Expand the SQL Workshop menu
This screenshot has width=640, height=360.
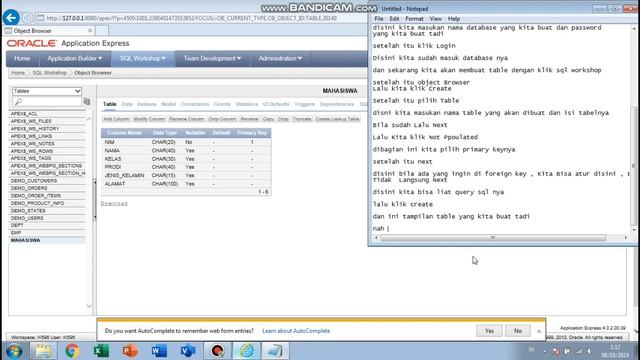(142, 58)
